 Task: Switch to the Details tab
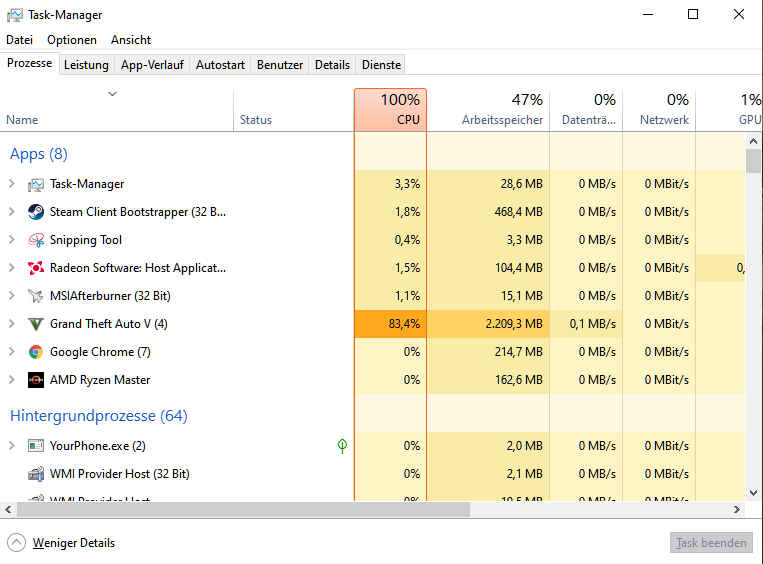click(x=332, y=65)
